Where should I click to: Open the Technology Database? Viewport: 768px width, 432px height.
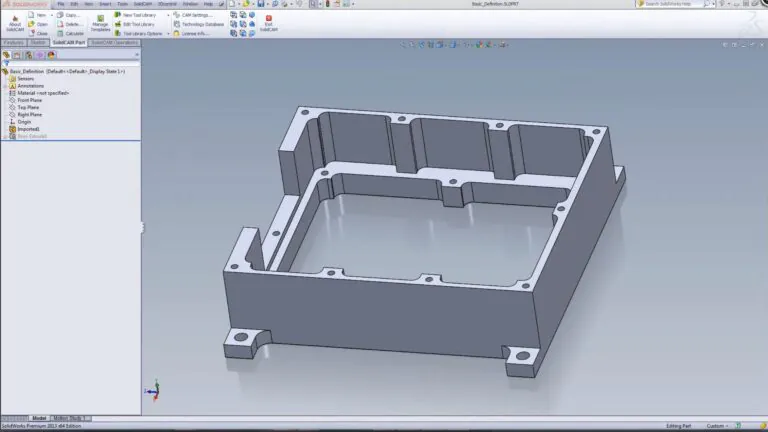point(202,24)
